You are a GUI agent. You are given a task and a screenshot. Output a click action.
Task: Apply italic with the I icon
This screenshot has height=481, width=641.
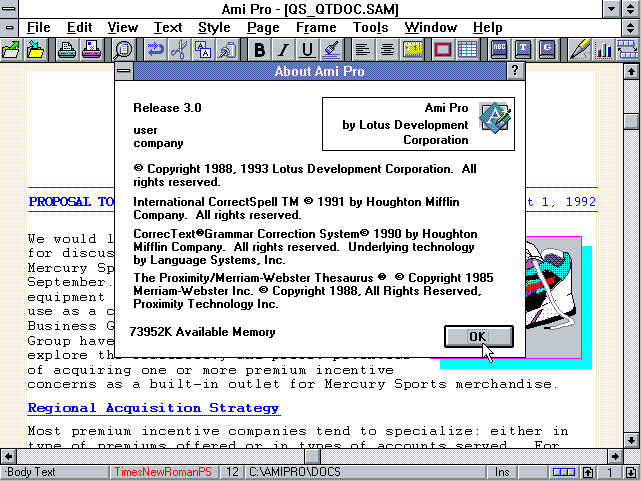tap(283, 50)
